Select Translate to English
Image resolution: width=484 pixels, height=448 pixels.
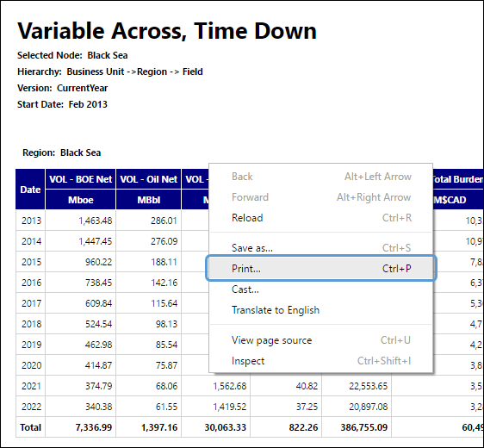[x=321, y=310]
